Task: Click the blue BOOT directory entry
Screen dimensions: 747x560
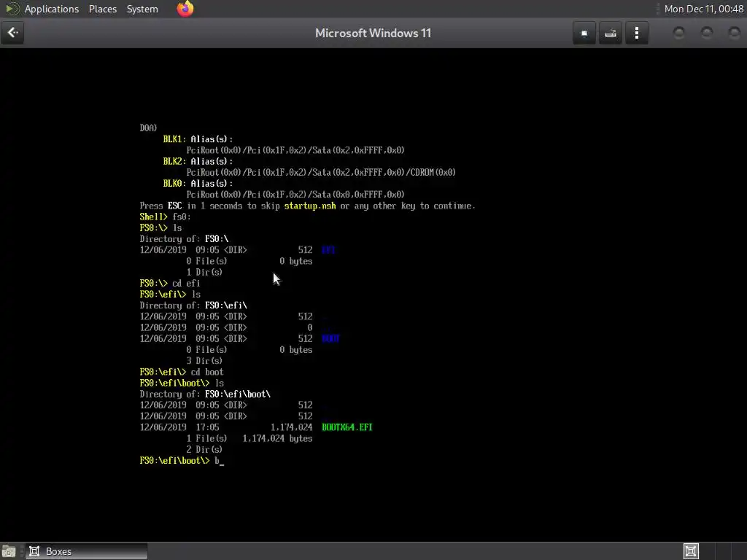Action: pyautogui.click(x=330, y=338)
